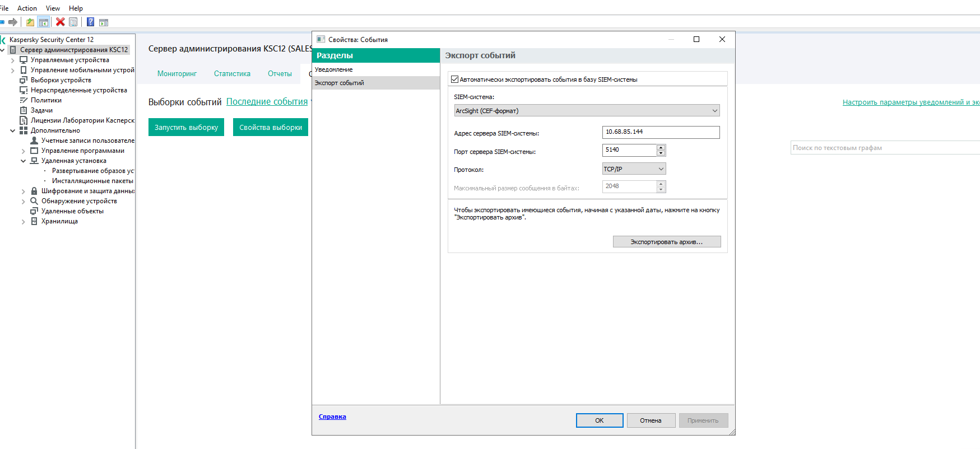Click the Поиск по текстовым графам search field
This screenshot has width=980, height=449.
coord(885,148)
